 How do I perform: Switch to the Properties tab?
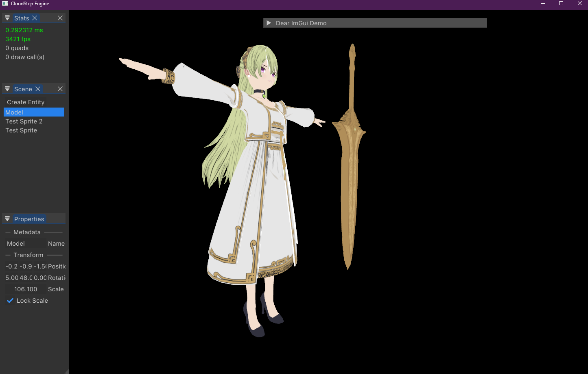tap(29, 219)
